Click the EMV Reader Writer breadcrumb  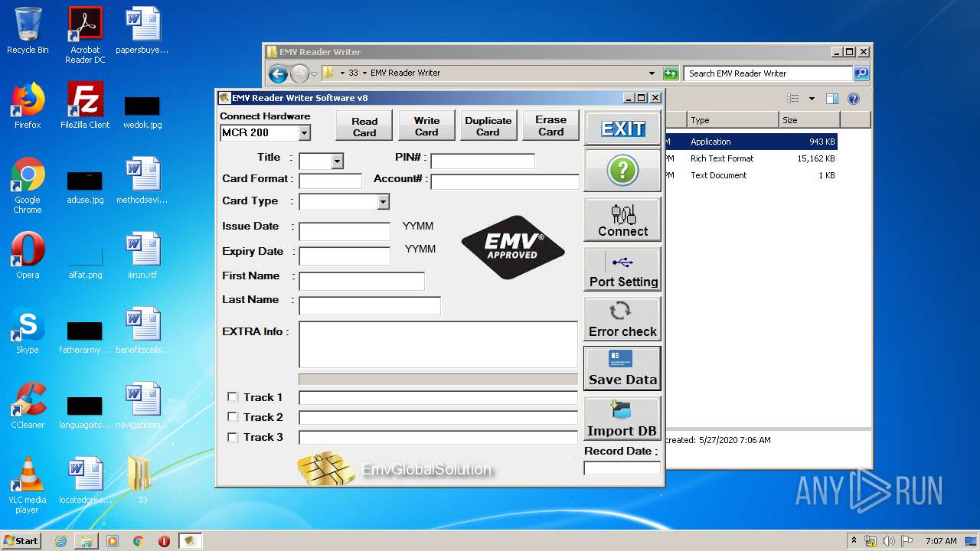(405, 73)
